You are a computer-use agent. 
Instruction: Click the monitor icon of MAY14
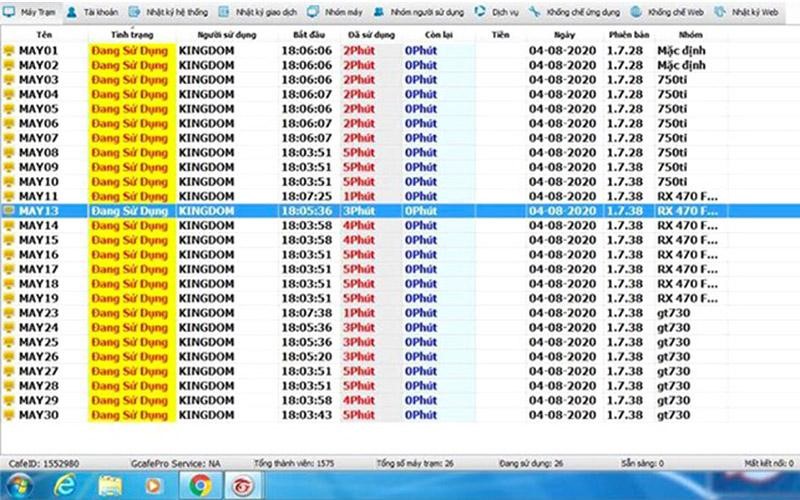pos(9,226)
